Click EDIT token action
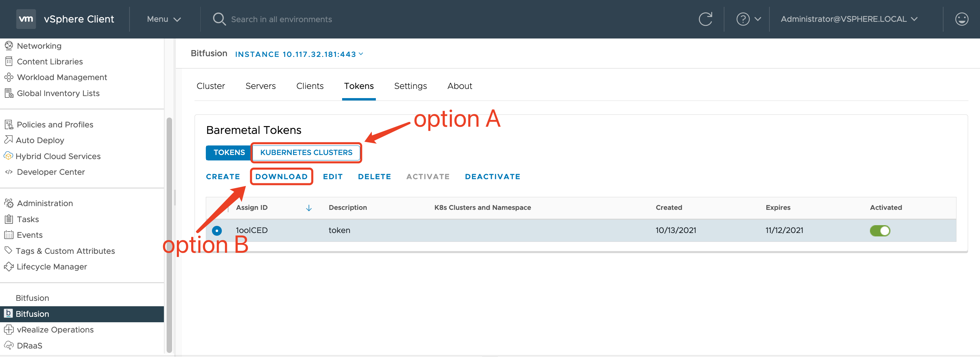This screenshot has height=357, width=980. coord(333,176)
